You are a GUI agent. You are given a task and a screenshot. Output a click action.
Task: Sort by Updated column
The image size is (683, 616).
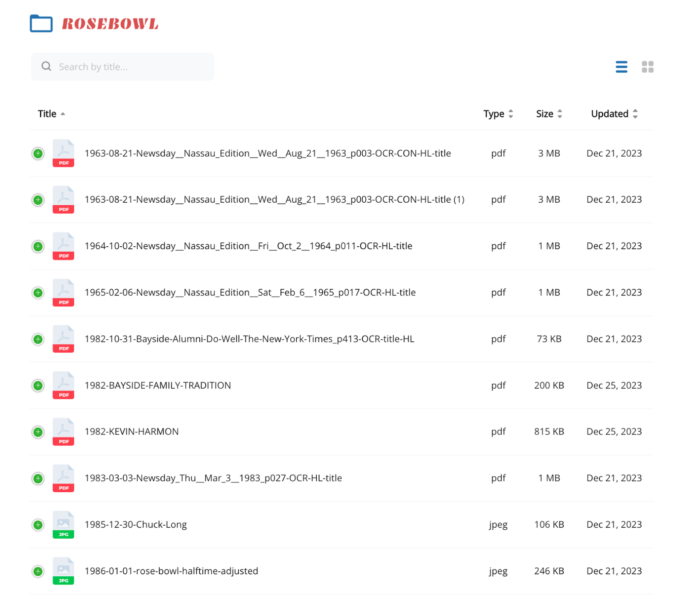coord(614,114)
